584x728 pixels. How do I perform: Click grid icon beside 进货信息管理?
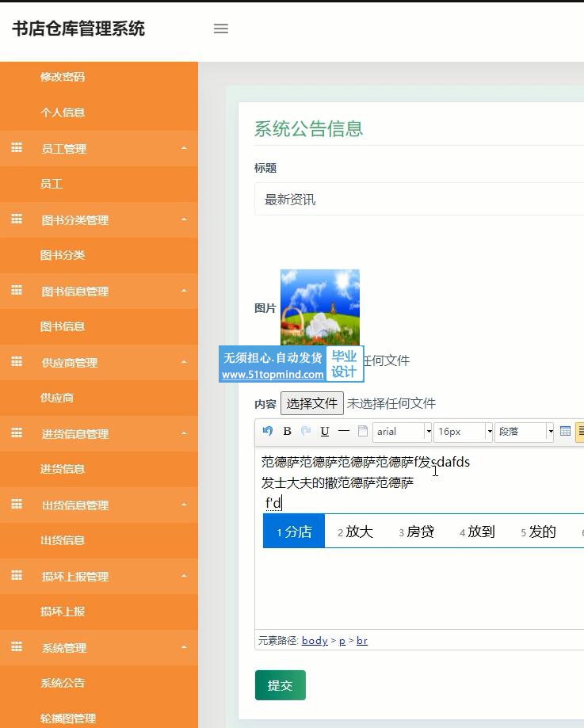pyautogui.click(x=17, y=433)
